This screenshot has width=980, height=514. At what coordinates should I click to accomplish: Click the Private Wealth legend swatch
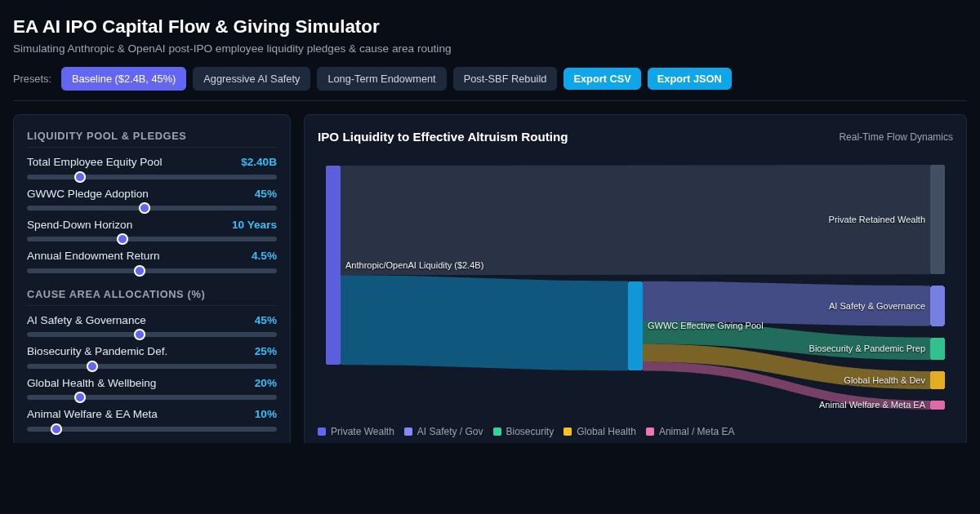click(x=322, y=432)
